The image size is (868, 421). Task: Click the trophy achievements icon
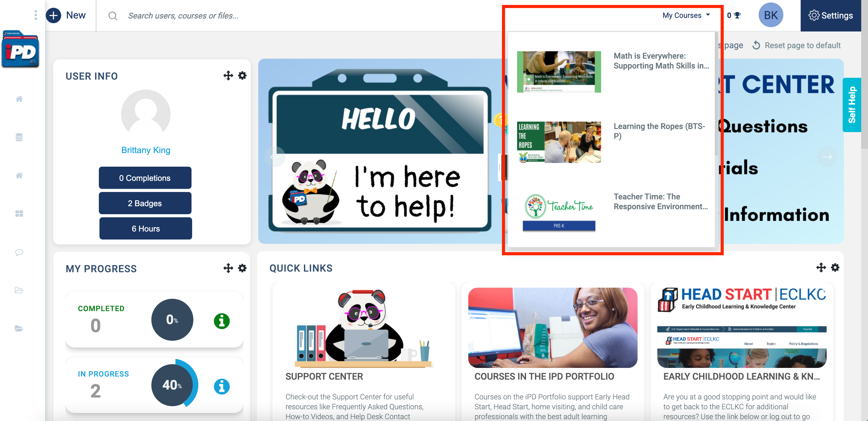click(738, 15)
